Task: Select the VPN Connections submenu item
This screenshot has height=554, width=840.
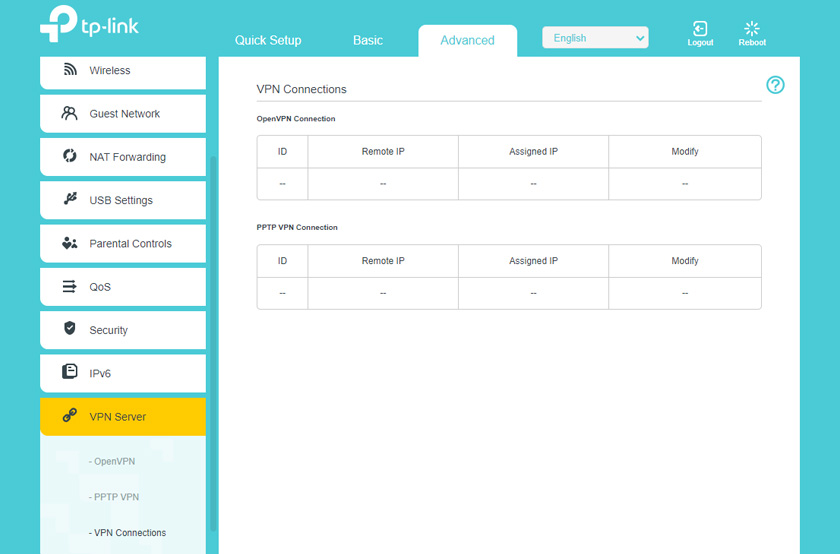Action: tap(129, 533)
